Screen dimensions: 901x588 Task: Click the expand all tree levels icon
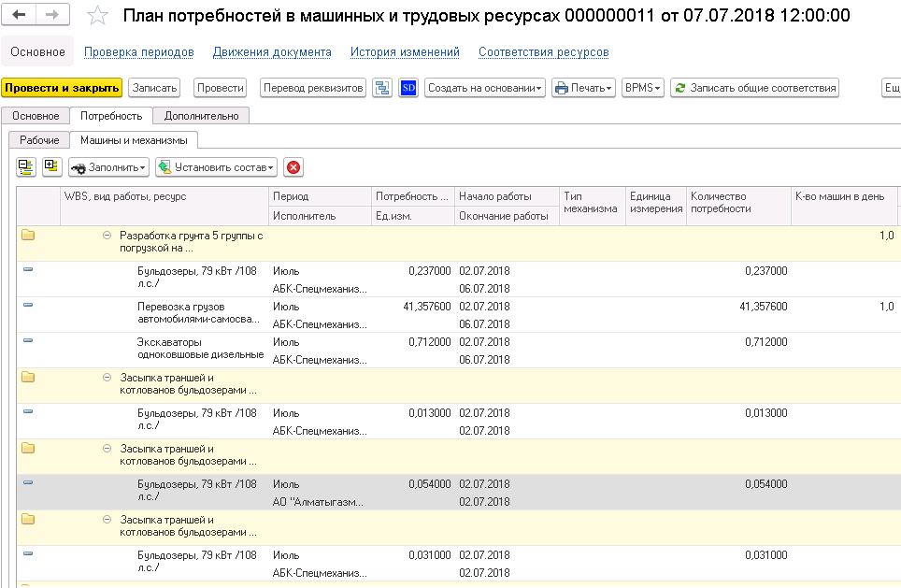(50, 167)
